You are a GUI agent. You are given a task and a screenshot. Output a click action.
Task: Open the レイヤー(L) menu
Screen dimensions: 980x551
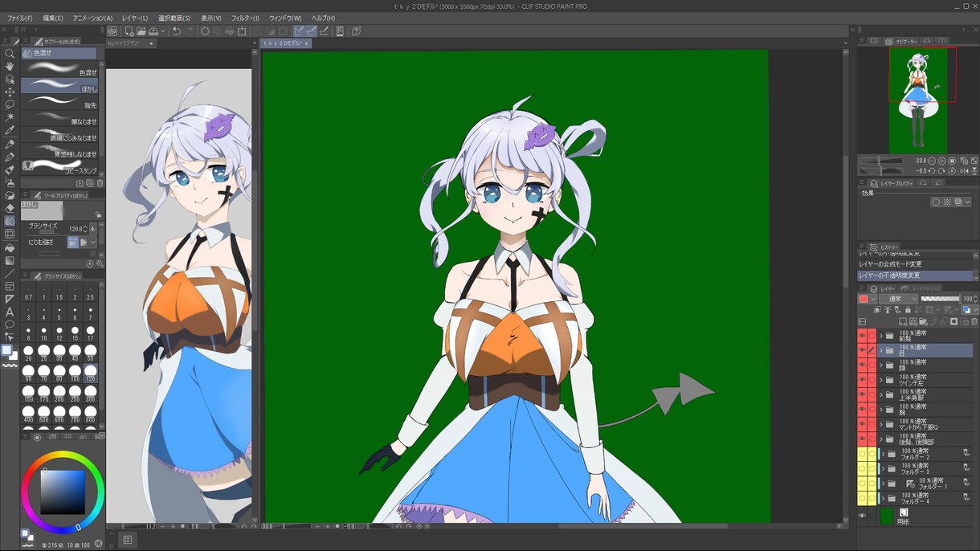click(135, 18)
